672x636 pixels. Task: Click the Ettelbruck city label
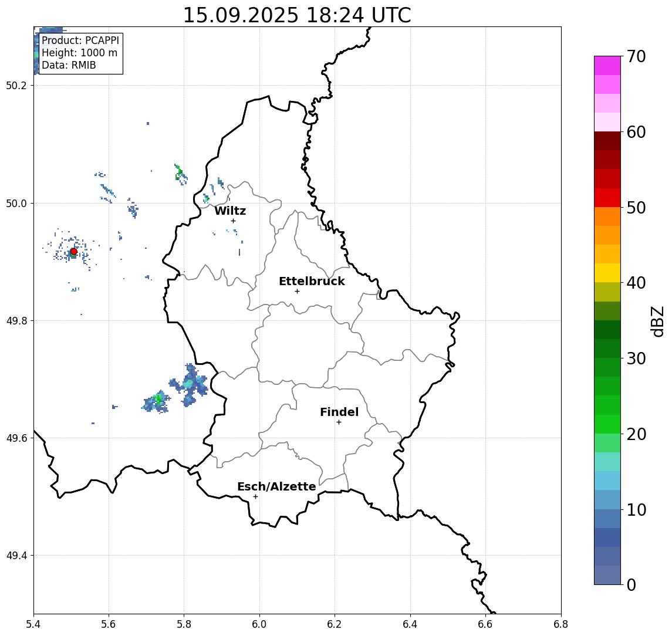pos(312,281)
